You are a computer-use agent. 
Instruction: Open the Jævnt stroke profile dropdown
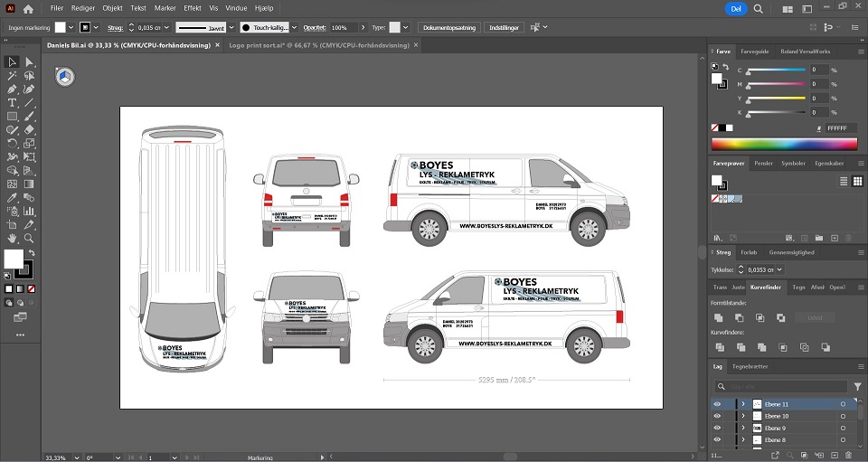[231, 28]
